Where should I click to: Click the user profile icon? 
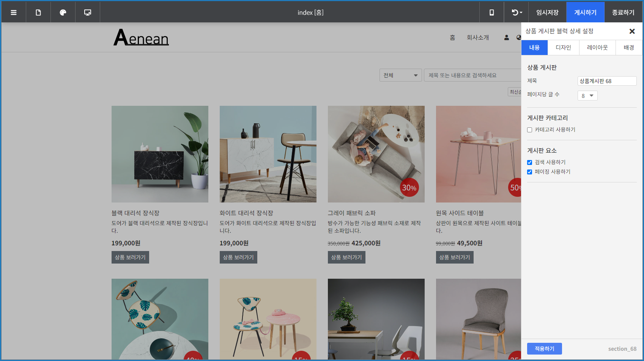506,38
